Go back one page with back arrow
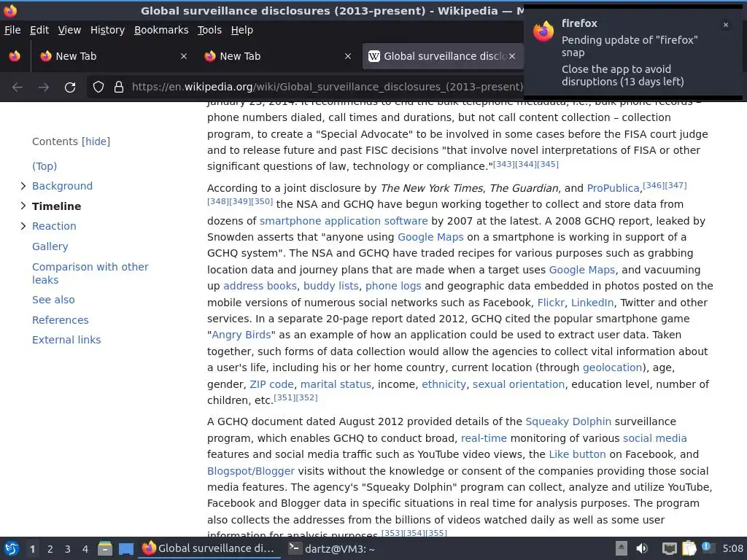 click(18, 87)
